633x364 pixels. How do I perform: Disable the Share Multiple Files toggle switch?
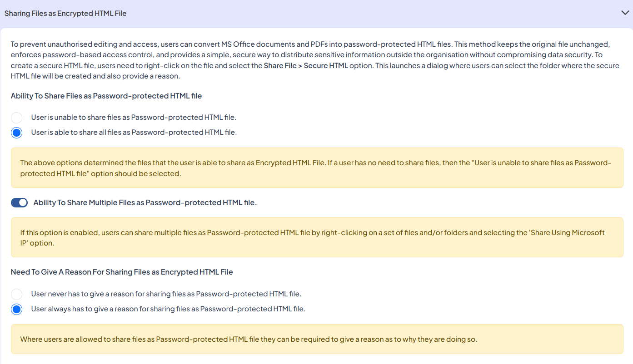click(x=19, y=203)
